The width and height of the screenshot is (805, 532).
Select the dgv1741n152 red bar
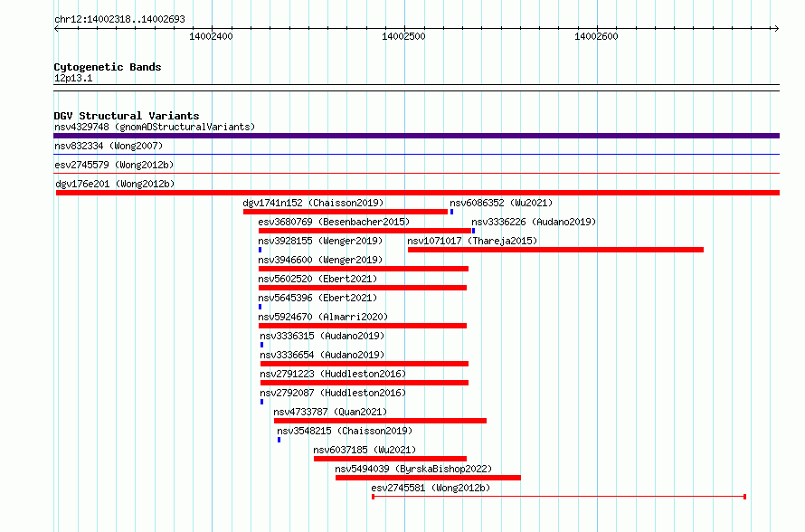pos(346,212)
